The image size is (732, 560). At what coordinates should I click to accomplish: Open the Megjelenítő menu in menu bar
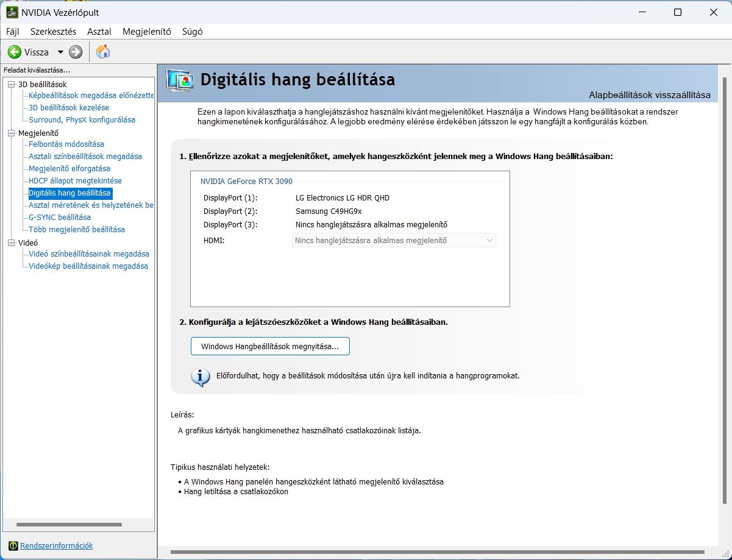147,32
